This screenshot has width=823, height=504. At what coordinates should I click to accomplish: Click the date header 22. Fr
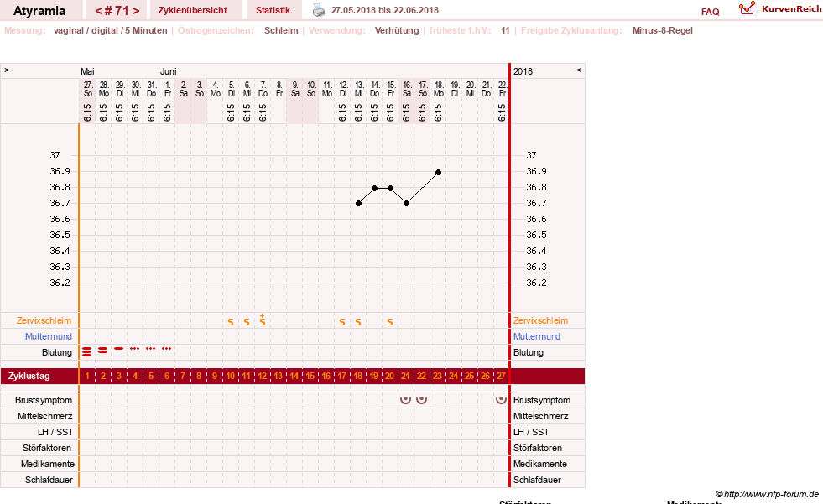click(x=503, y=89)
